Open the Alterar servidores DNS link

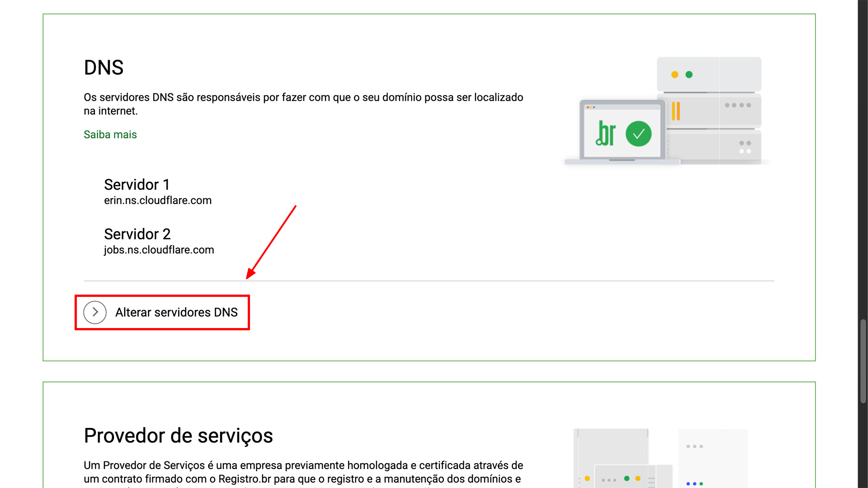click(x=176, y=312)
